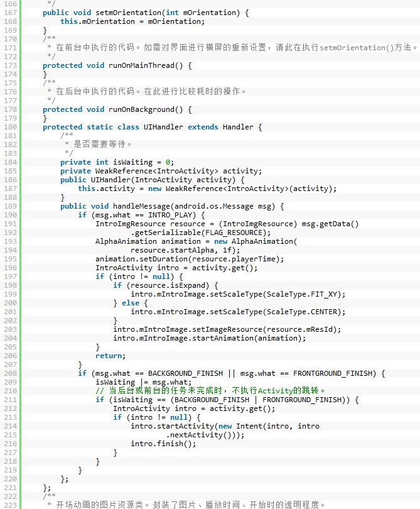Click line number 178 in the gutter

pos(10,109)
